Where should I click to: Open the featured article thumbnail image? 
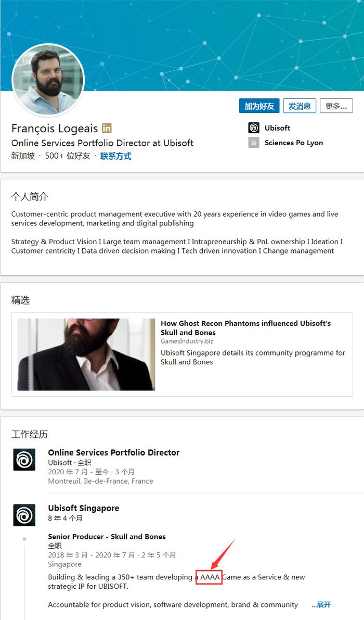coord(86,355)
